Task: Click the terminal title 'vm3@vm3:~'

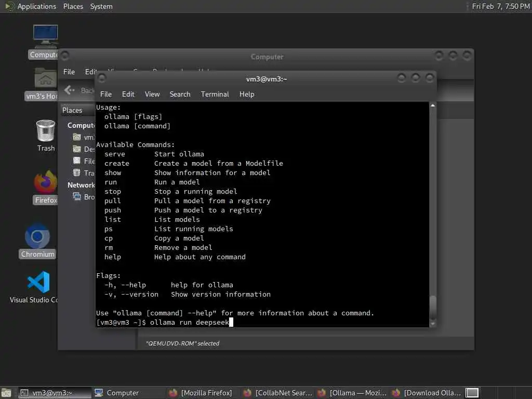Action: coord(267,79)
